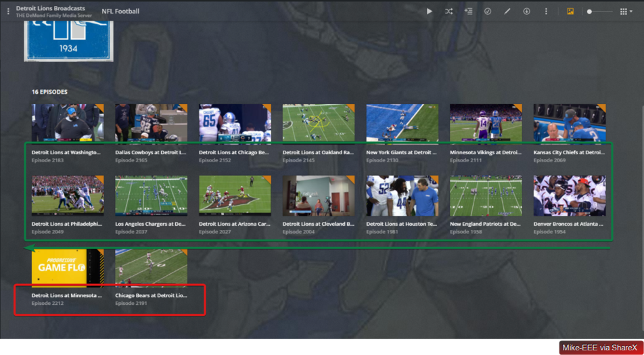Screen dimensions: 644x355
Task: Open the three-dot menu beside Detroit Lions Broadcasts
Action: click(8, 11)
